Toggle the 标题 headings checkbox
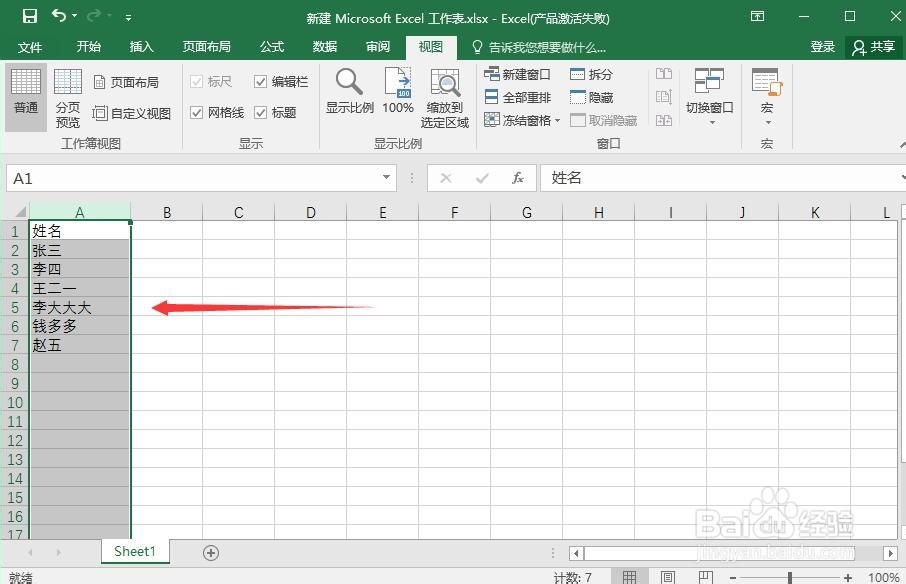The width and height of the screenshot is (906, 584). (261, 113)
